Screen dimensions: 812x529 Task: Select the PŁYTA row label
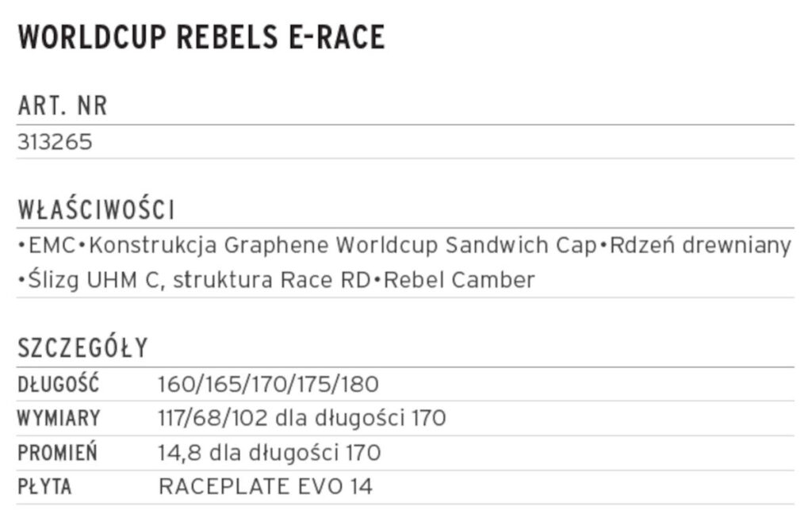(x=44, y=487)
